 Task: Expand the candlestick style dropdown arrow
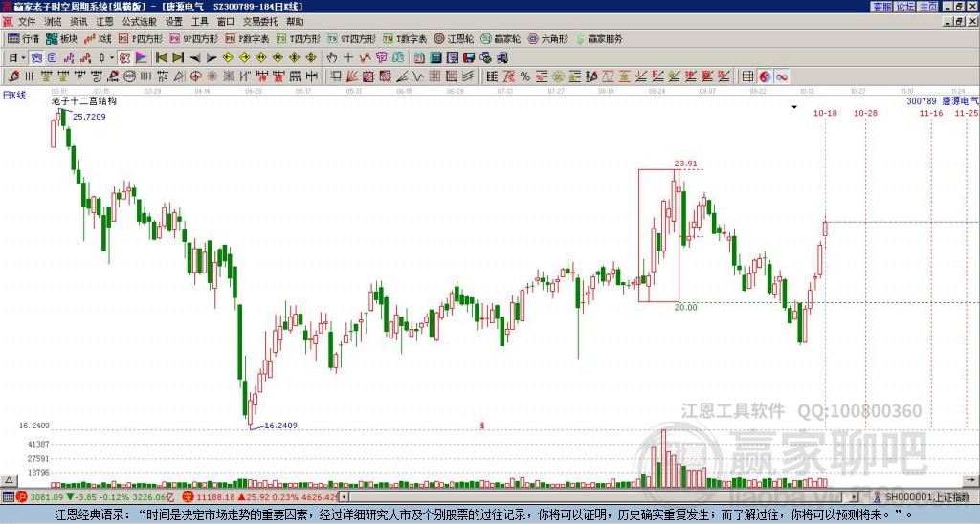point(112,58)
